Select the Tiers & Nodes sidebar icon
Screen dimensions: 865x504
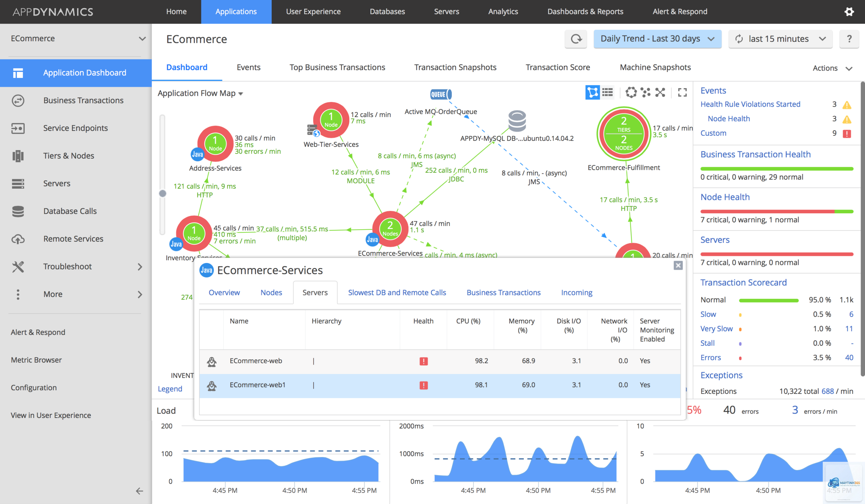pos(18,156)
